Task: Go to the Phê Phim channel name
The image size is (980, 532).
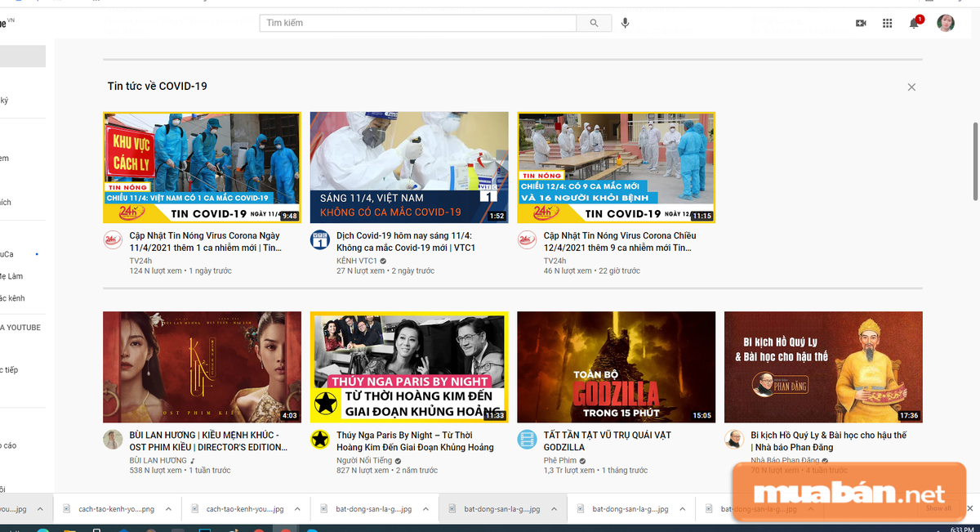Action: 560,461
